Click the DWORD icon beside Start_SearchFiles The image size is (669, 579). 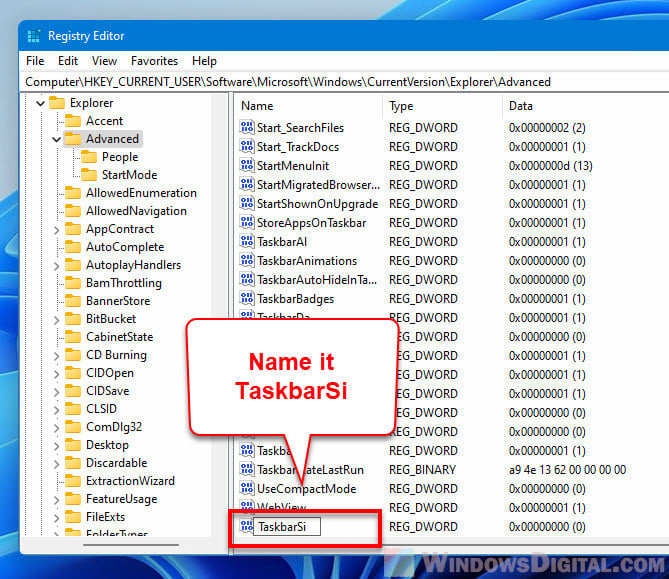(x=247, y=128)
